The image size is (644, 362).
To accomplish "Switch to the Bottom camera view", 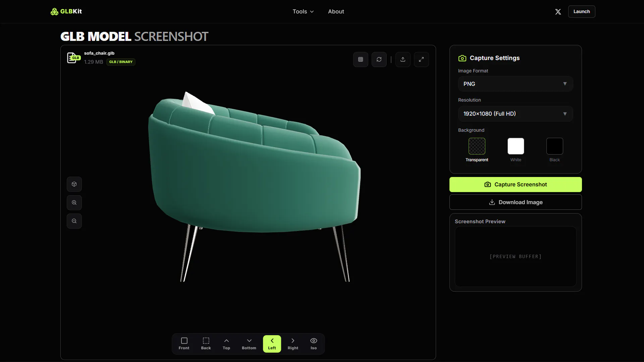I will coord(249,344).
